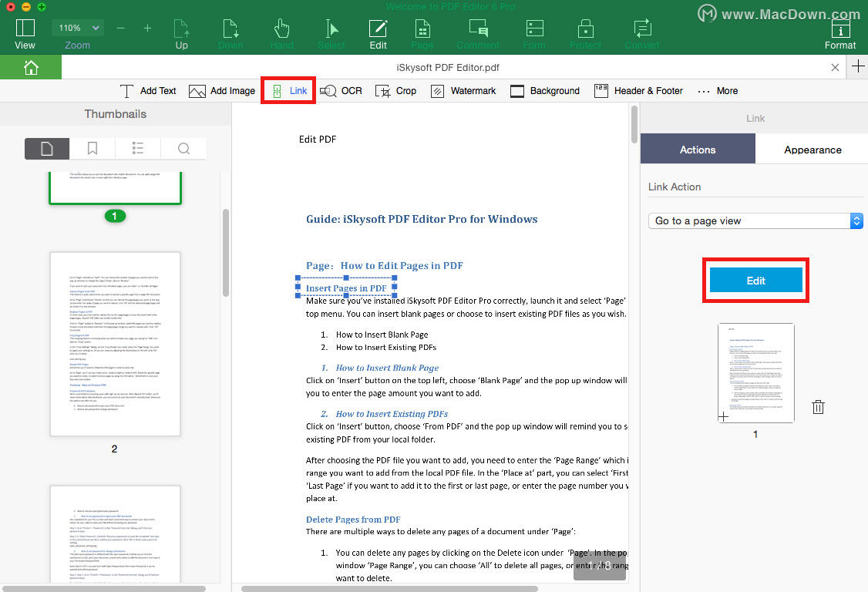Screen dimensions: 868x592
Task: Select page 2 thumbnail
Action: coord(115,344)
